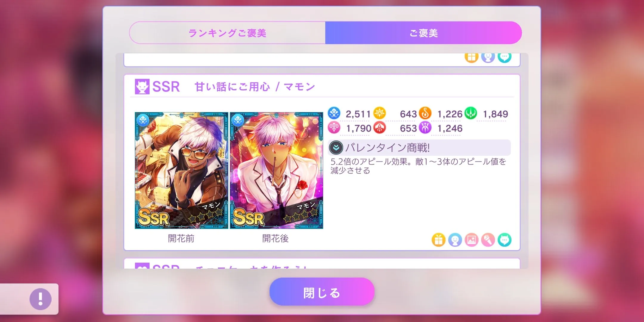Click the yellow gift box reward icon
Viewport: 644px width, 322px height.
click(439, 240)
